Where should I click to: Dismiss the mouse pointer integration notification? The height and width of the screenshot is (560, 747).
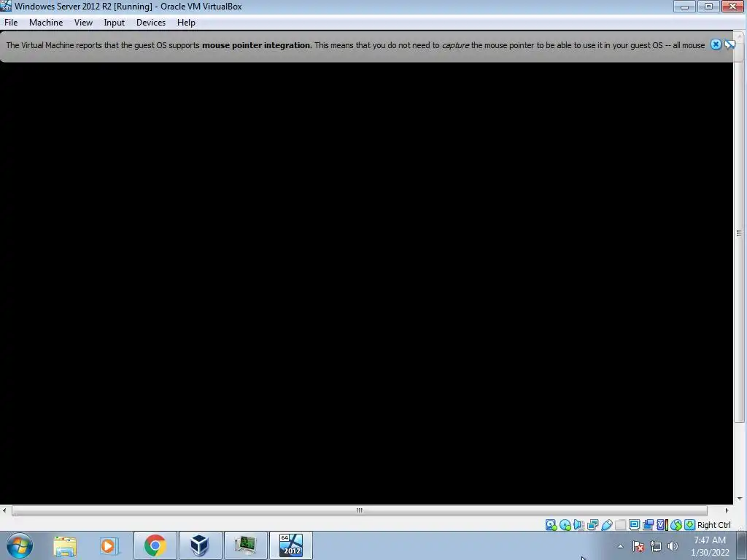tap(716, 44)
